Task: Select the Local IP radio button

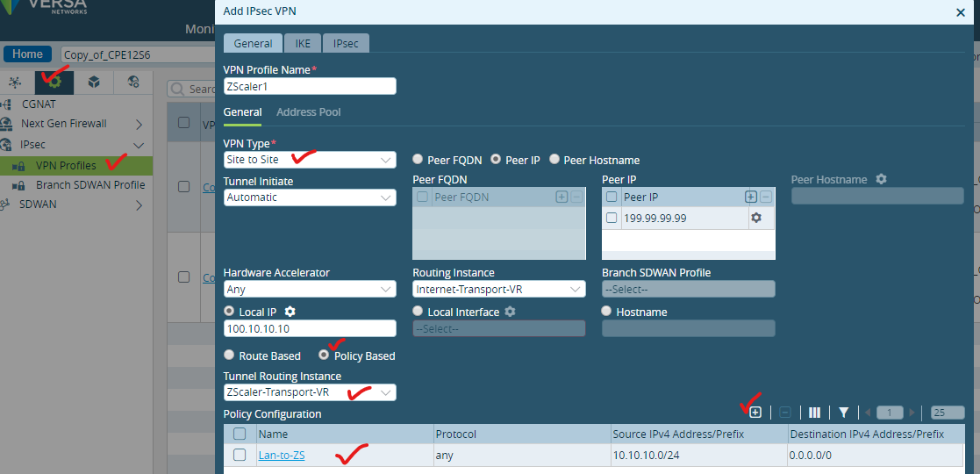Action: click(229, 312)
